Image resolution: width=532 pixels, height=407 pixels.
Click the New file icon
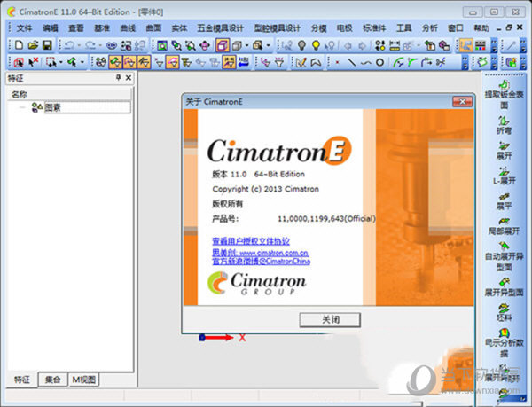20,45
